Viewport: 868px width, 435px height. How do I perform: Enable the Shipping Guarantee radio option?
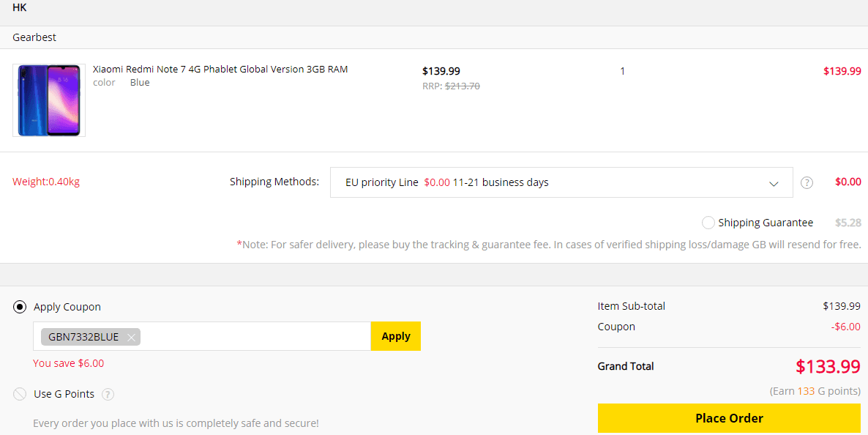pos(708,223)
